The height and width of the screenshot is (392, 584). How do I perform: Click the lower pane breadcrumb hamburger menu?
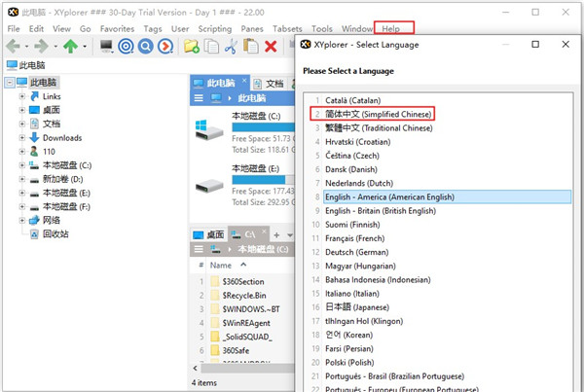point(199,249)
